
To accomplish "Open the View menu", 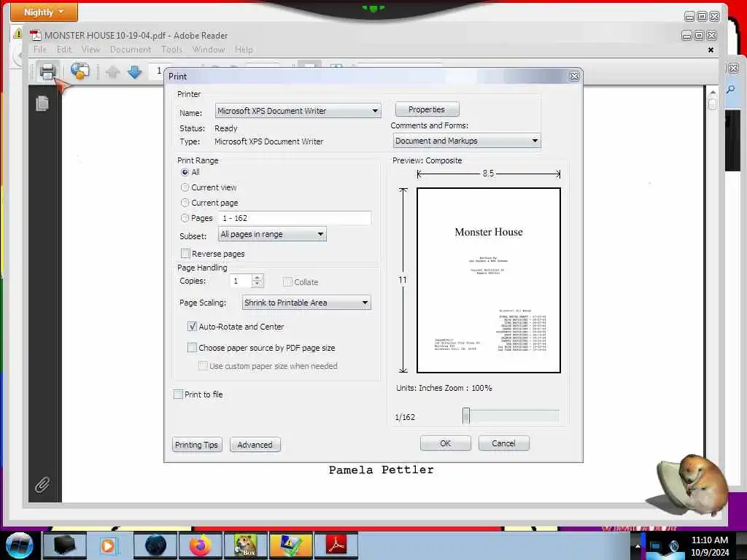I will 90,50.
